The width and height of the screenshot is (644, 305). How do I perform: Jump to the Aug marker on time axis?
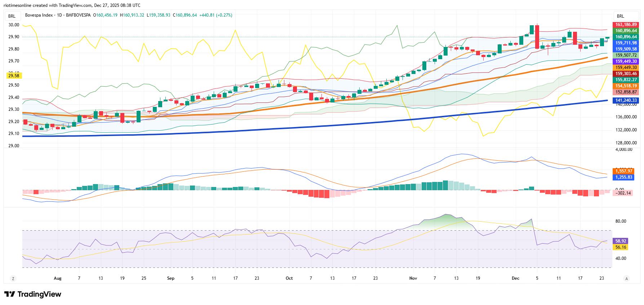(58, 278)
